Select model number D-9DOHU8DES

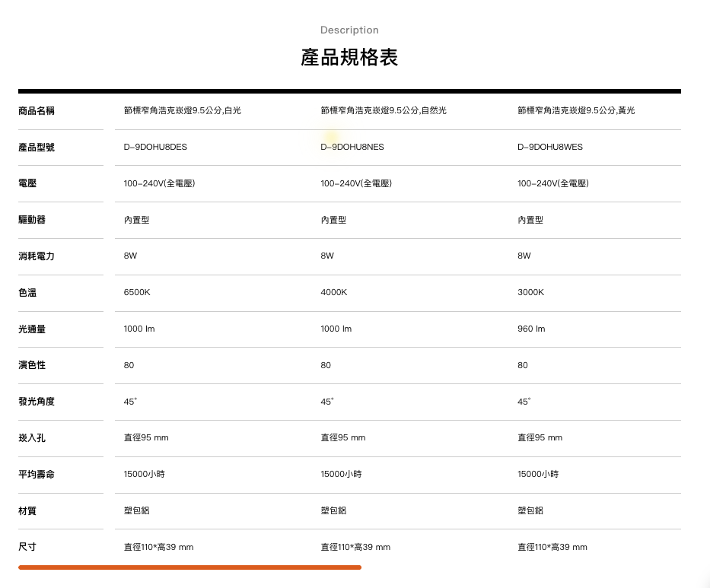point(155,147)
